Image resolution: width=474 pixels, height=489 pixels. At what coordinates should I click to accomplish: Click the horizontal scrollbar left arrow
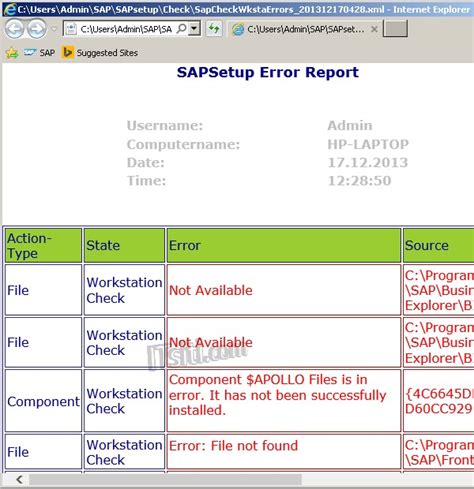19,480
